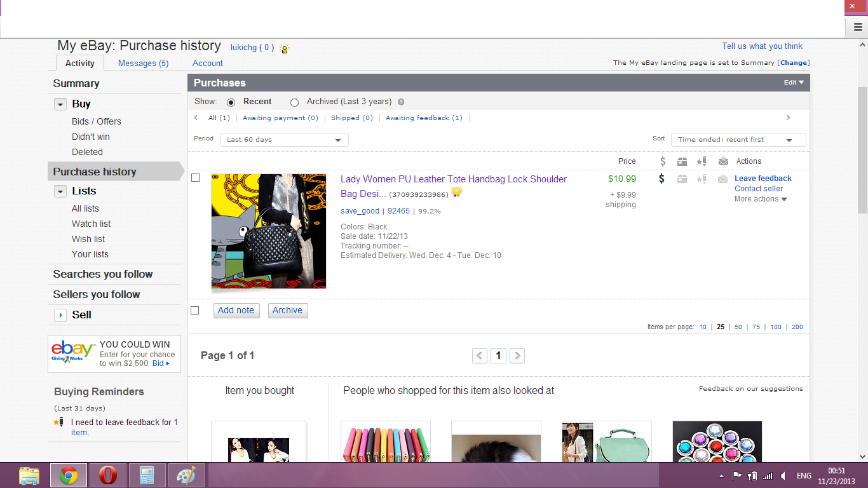868x488 pixels.
Task: Click the Archive button
Action: click(288, 311)
